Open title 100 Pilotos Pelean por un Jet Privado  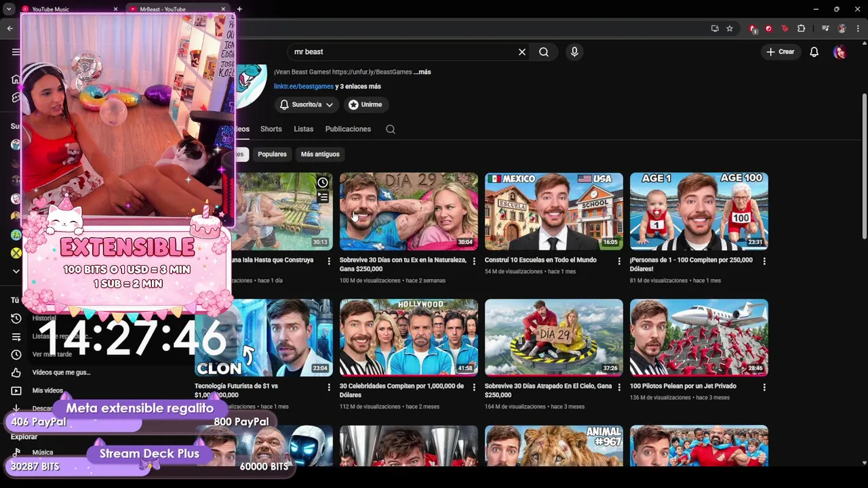pyautogui.click(x=683, y=386)
